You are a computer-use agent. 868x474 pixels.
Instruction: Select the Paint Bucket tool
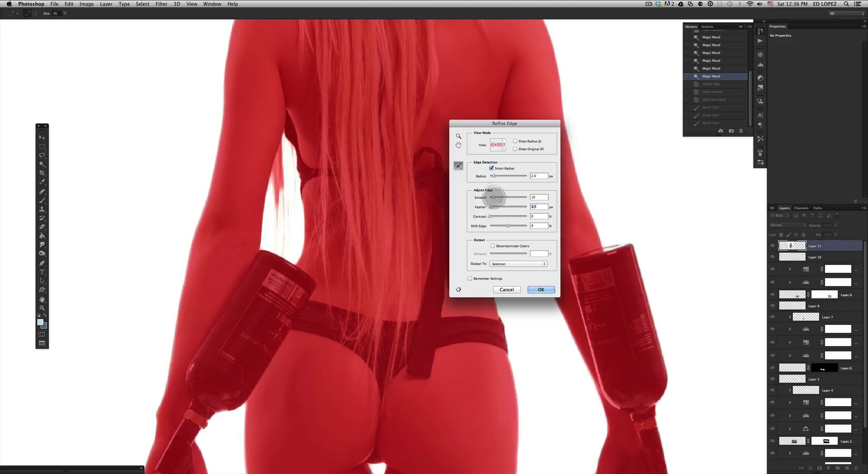pyautogui.click(x=42, y=236)
